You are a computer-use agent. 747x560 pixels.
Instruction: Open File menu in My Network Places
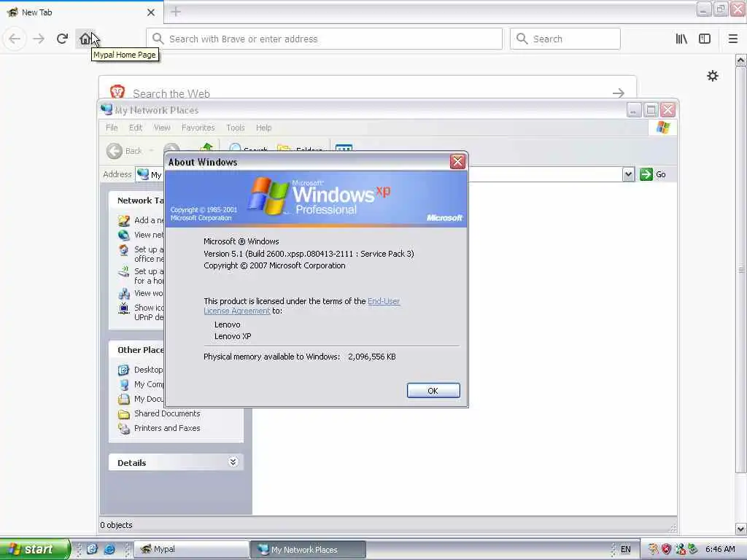tap(112, 128)
